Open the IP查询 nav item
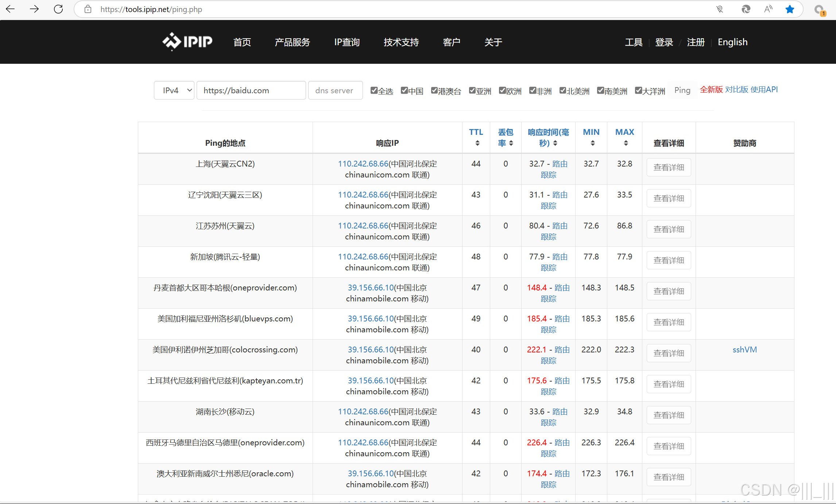 [347, 42]
